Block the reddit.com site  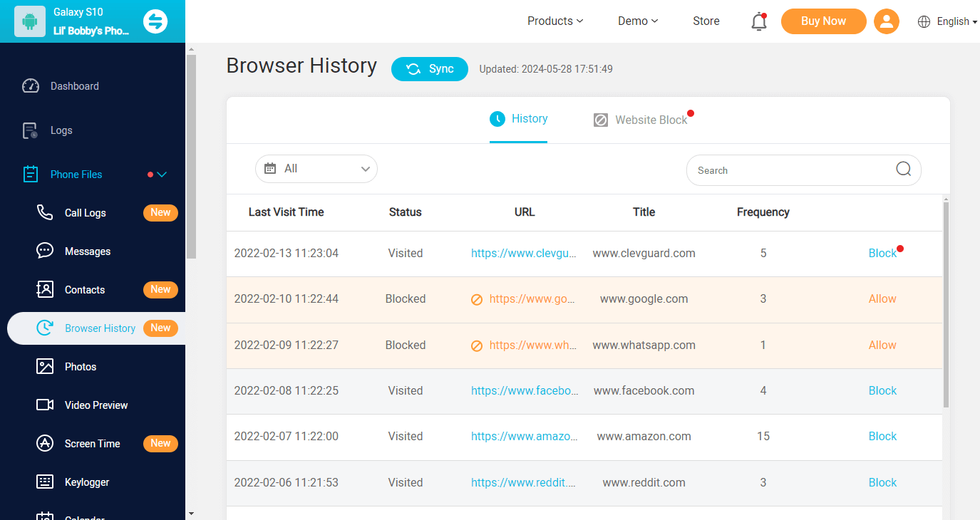point(882,483)
